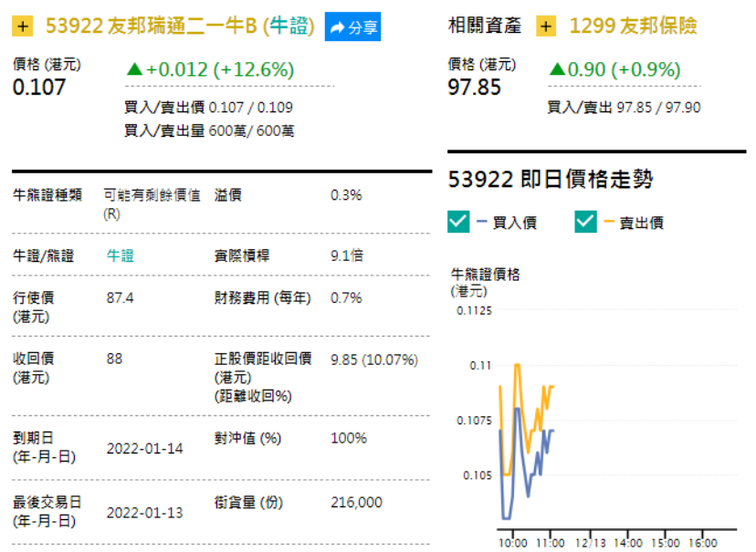
Task: Click 街貨量 value 216,000
Action: pos(356,503)
